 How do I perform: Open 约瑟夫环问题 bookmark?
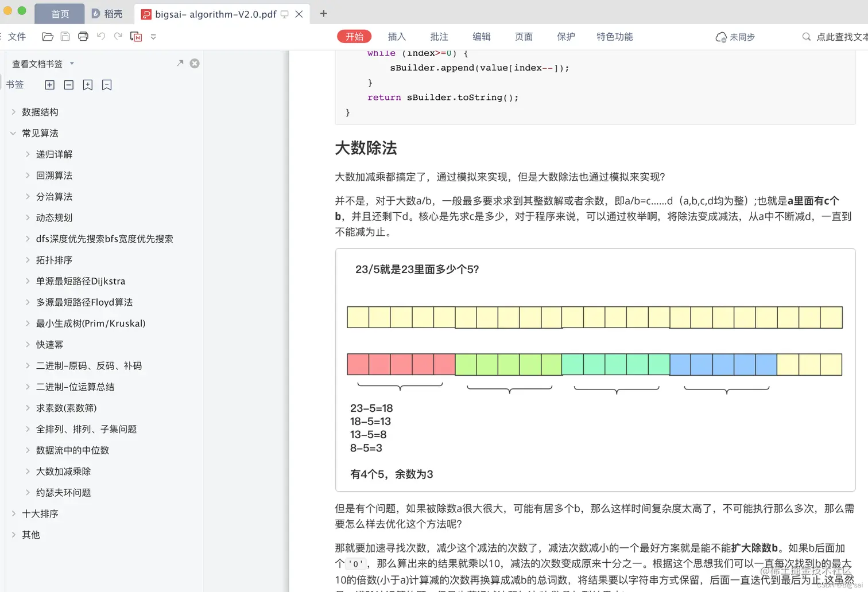[63, 493]
